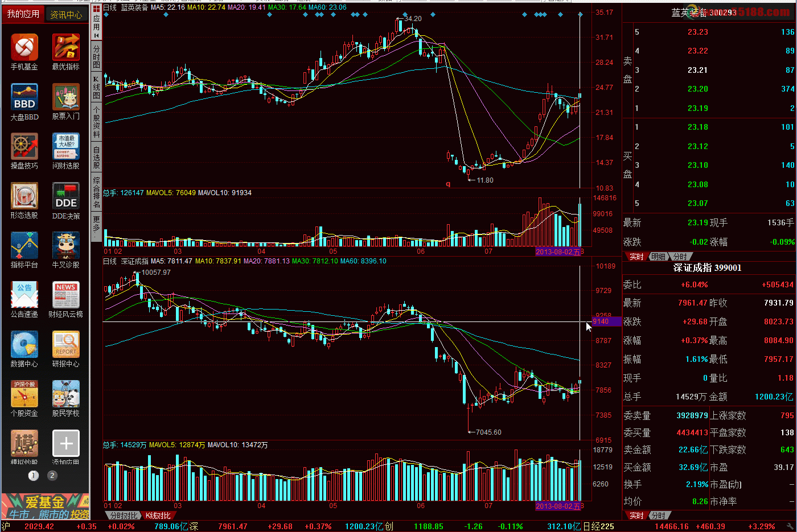The width and height of the screenshot is (797, 532).
Task: Select the K线对比 bottom tab
Action: click(158, 515)
